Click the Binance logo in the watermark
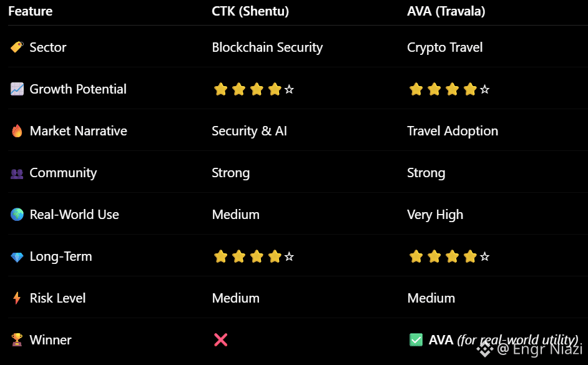Screen dimensions: 588x365 [485, 349]
